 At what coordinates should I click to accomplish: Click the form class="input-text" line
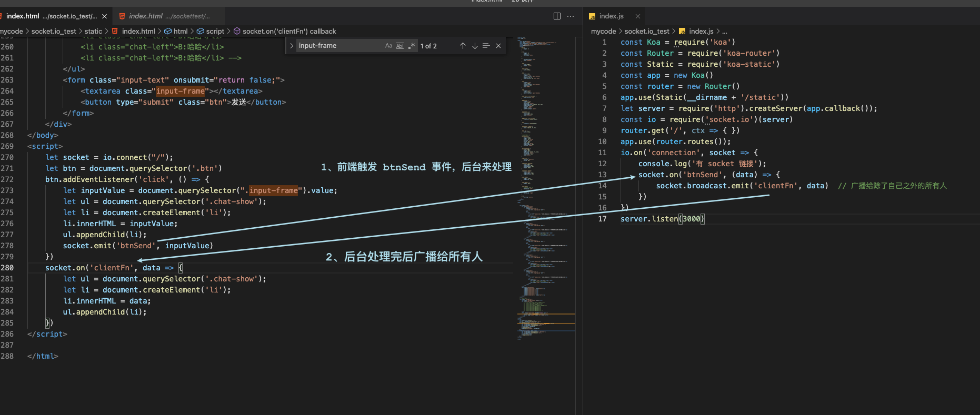coord(174,80)
